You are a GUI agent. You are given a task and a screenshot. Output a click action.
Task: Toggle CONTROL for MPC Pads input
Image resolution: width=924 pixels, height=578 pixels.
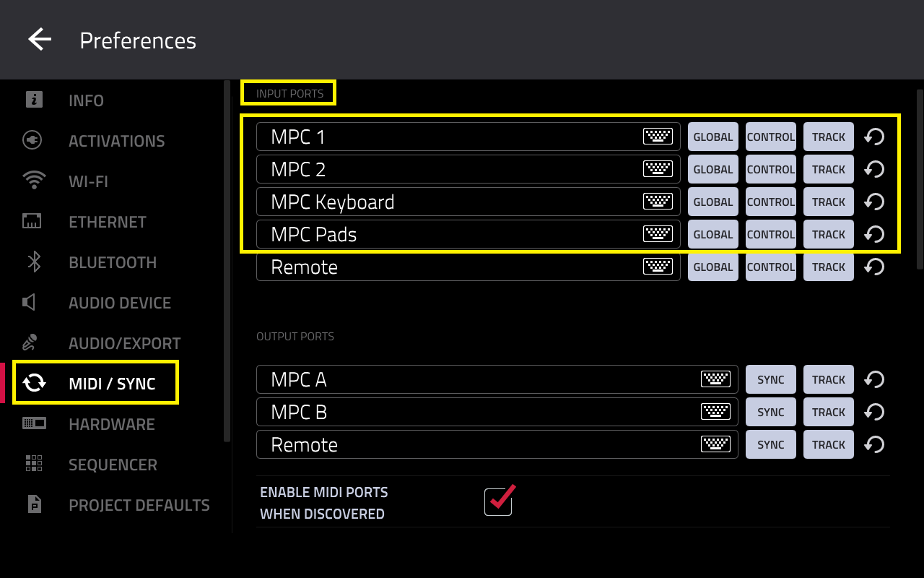[771, 234]
